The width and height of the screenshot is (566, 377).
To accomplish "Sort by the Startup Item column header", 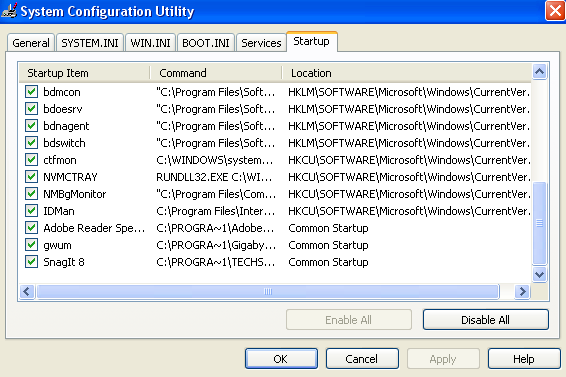I will coord(84,73).
